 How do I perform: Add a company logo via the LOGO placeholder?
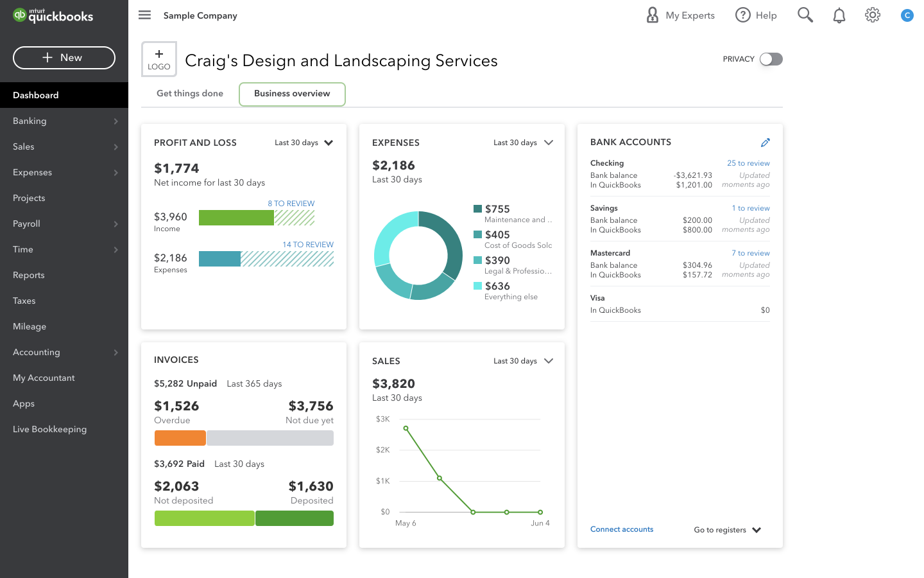tap(158, 58)
